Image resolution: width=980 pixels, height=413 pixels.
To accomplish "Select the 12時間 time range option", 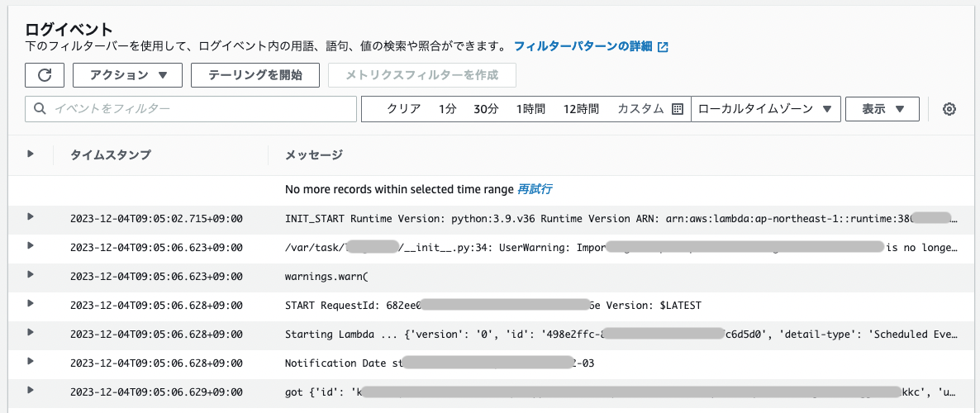I will tap(581, 109).
